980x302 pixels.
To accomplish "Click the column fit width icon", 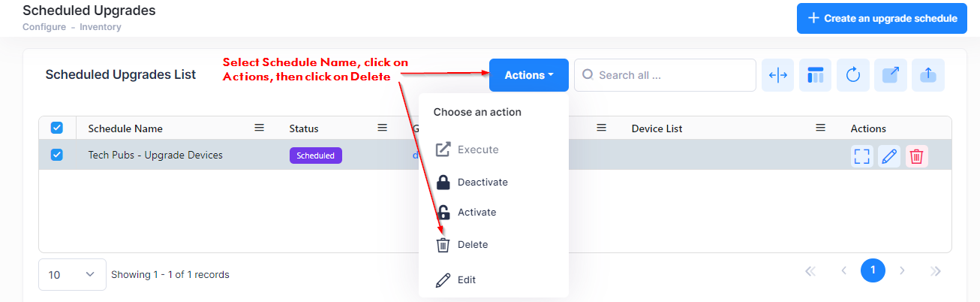I will [x=778, y=75].
